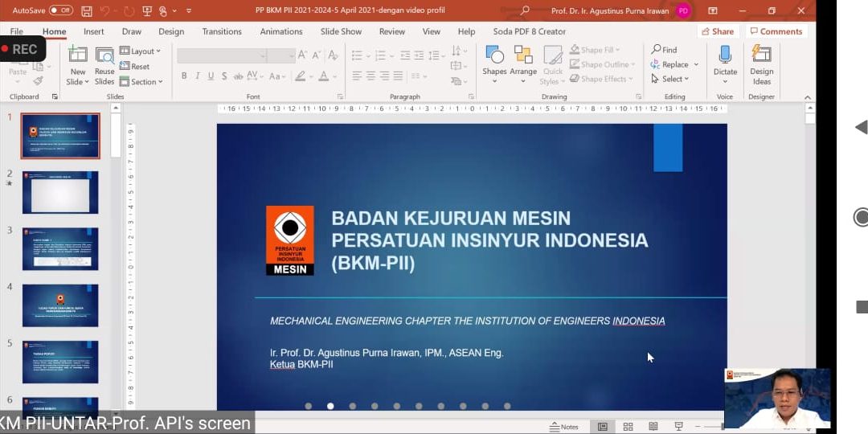The height and width of the screenshot is (434, 868).
Task: Click the Undo arrow icon
Action: [104, 10]
